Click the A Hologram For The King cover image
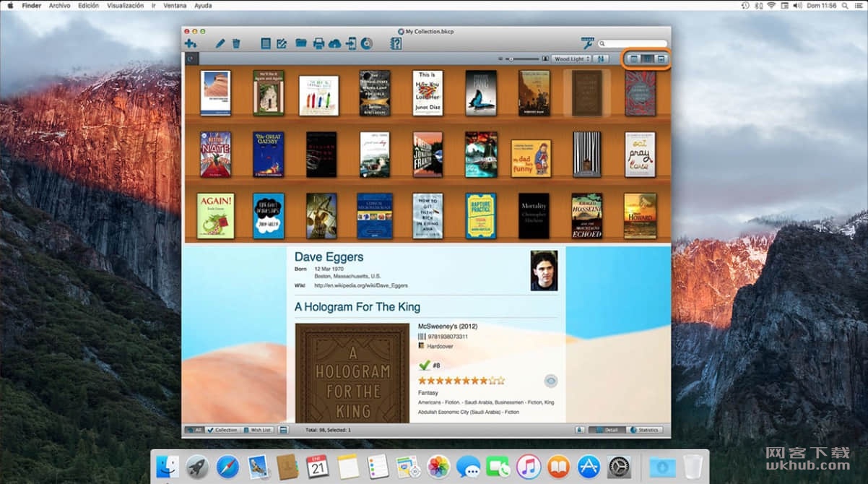Viewport: 868px width, 484px height. (x=352, y=373)
